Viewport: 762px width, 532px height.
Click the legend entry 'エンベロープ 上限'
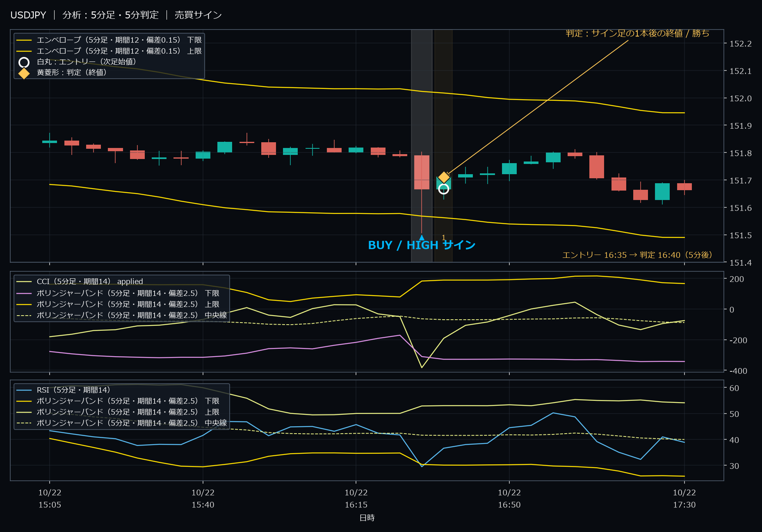coord(109,51)
